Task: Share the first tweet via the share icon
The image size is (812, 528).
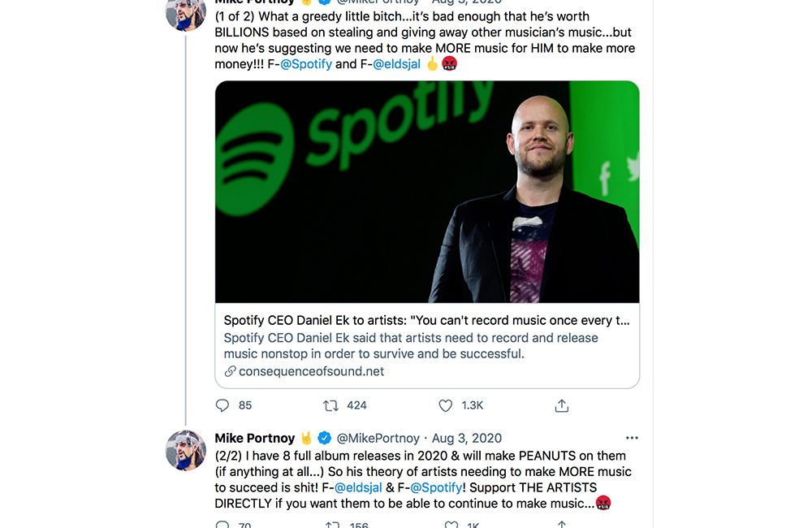Action: tap(561, 405)
